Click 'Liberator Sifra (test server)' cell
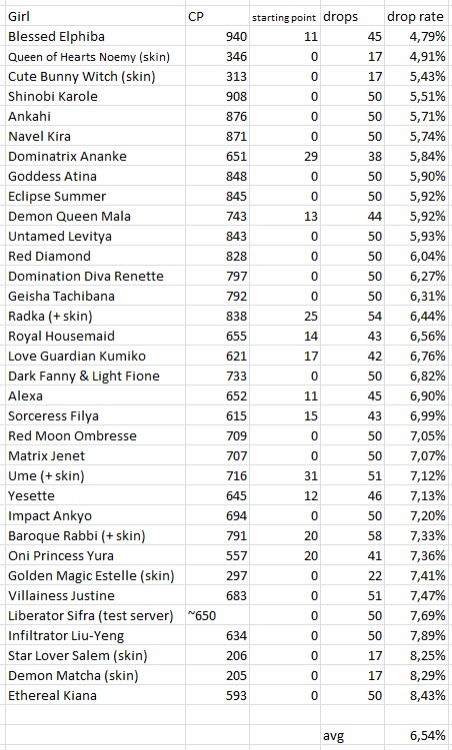The height and width of the screenshot is (750, 452). [x=95, y=616]
